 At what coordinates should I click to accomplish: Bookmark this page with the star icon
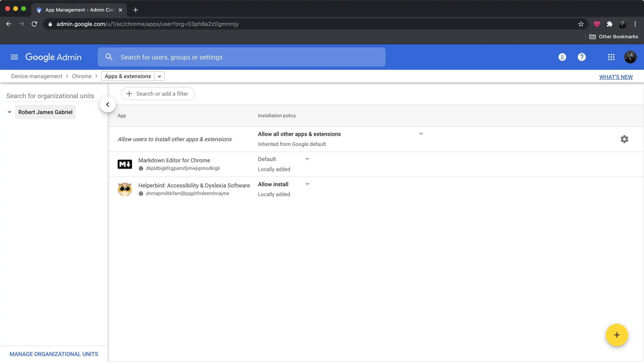581,24
